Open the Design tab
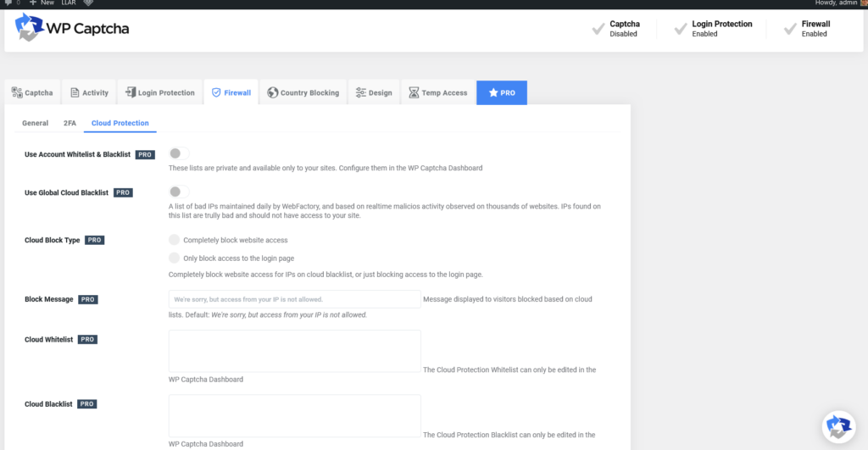 tap(374, 92)
